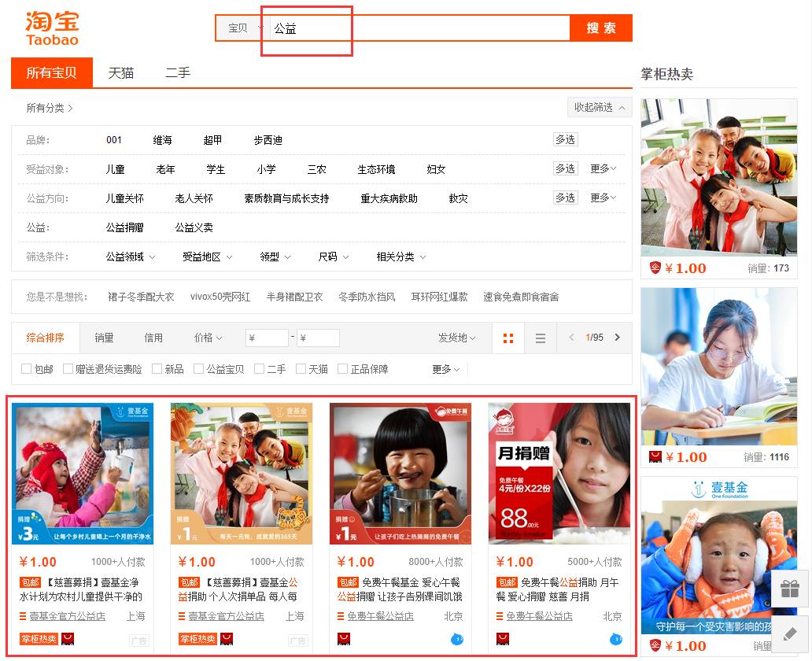
Task: Click shield icon by 销量 173 price
Action: [x=655, y=268]
